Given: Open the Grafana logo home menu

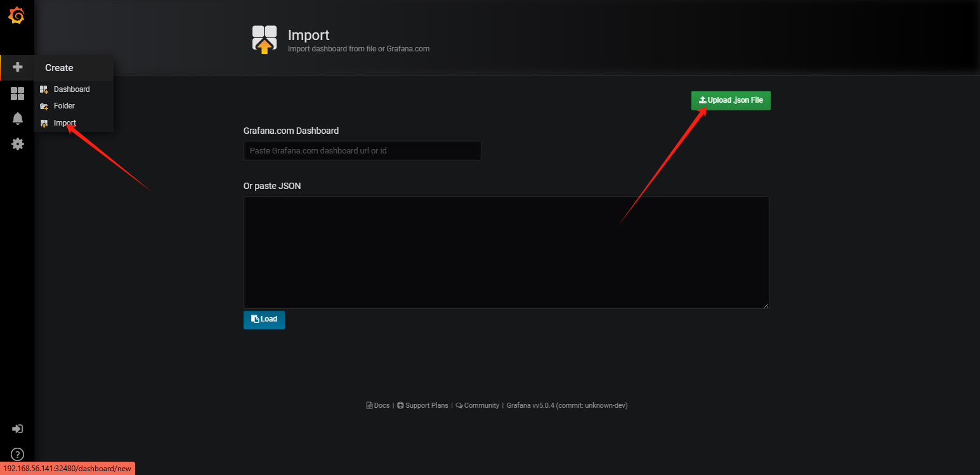Looking at the screenshot, I should [16, 16].
